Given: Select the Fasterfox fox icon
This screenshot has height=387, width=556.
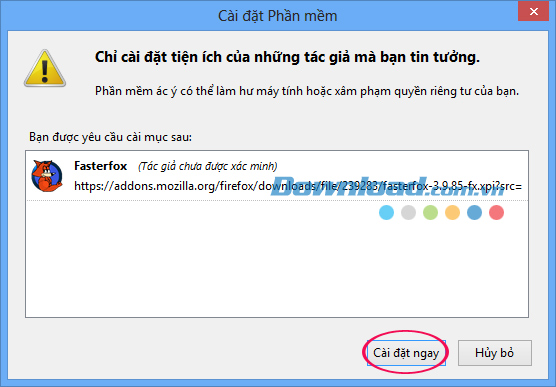Looking at the screenshot, I should 47,176.
